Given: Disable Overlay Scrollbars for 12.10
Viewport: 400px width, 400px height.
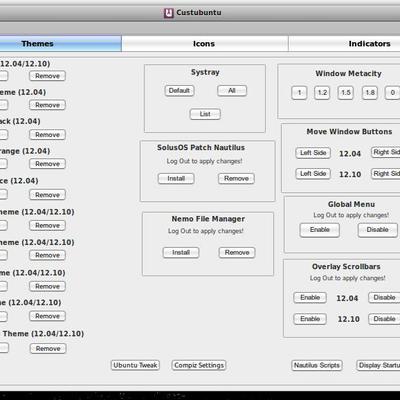Looking at the screenshot, I should point(384,319).
